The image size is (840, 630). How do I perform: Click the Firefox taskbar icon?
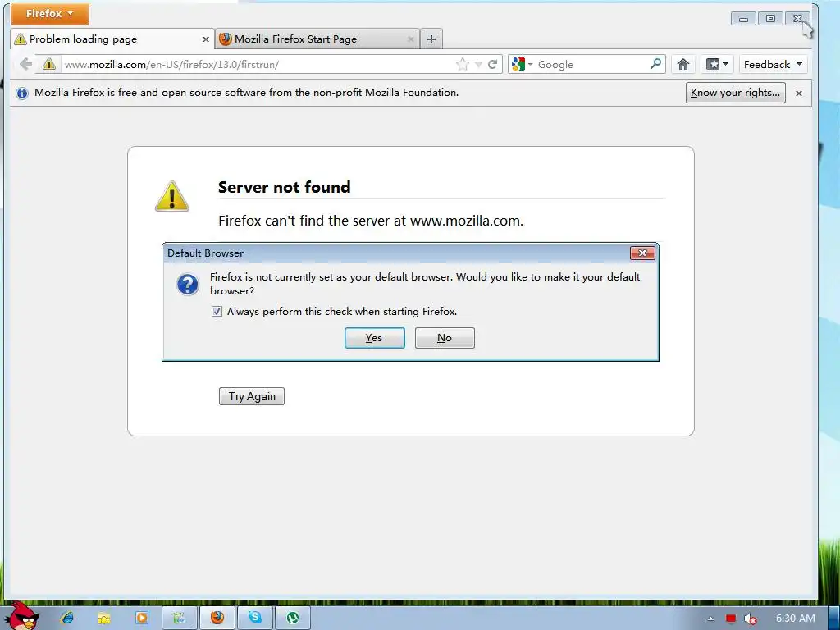click(x=217, y=619)
